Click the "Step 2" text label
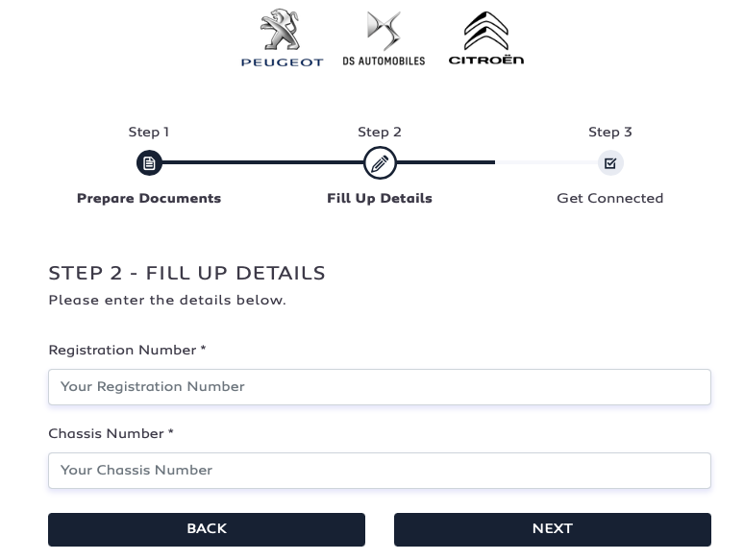The image size is (744, 560). (x=380, y=133)
